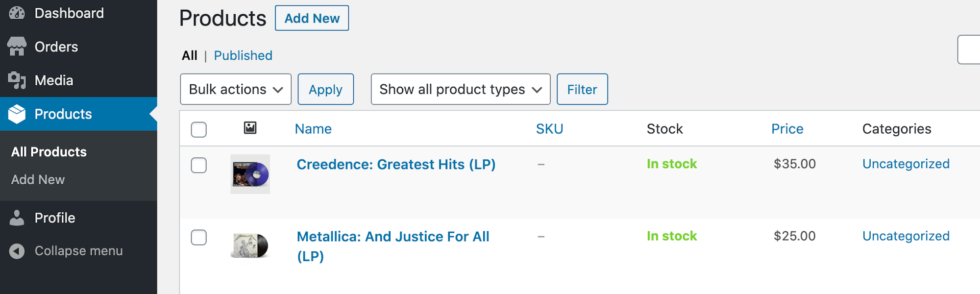Apply the selected bulk action
980x294 pixels.
[326, 89]
